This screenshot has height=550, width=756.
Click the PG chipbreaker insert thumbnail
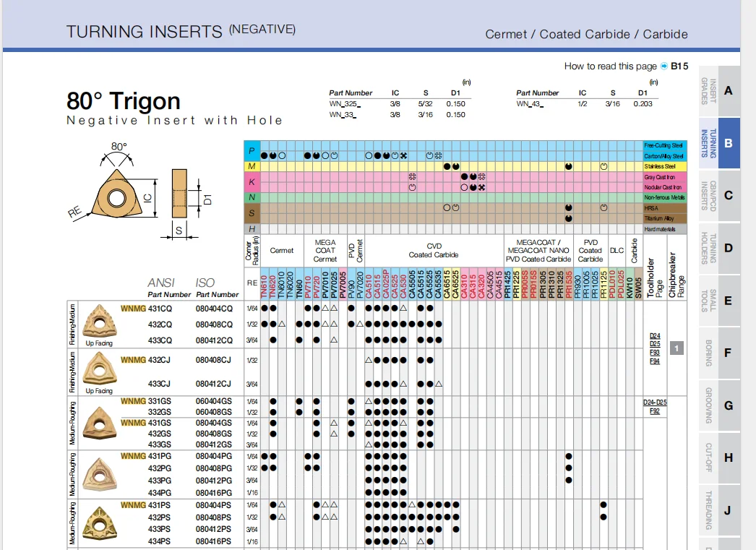(100, 474)
